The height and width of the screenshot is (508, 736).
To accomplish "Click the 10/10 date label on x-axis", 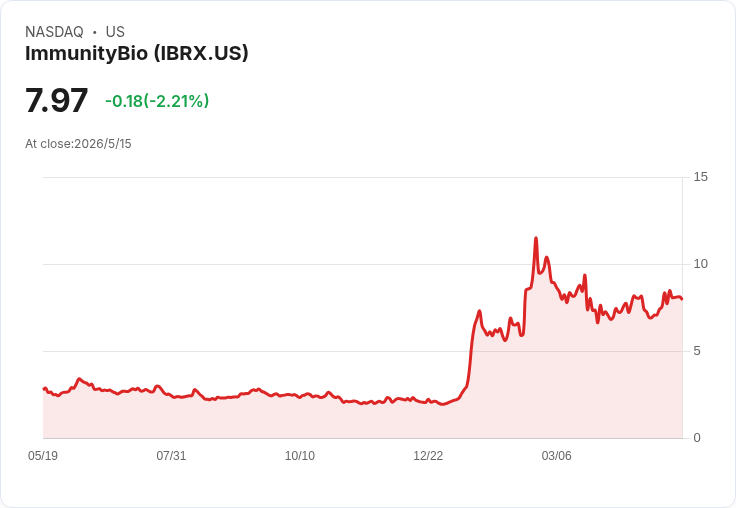I will click(x=300, y=456).
